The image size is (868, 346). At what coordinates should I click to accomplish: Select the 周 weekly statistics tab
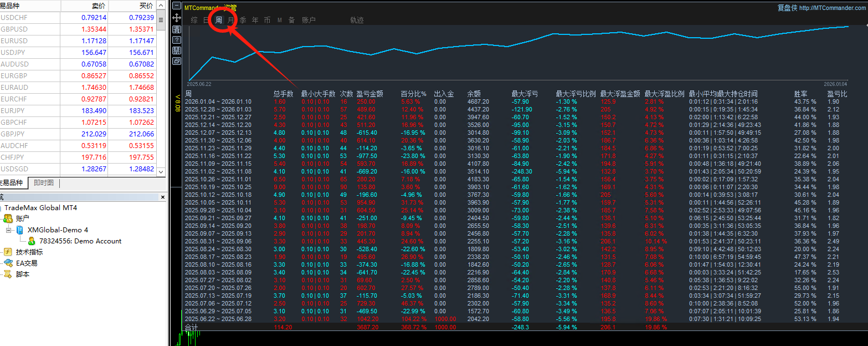click(x=219, y=20)
